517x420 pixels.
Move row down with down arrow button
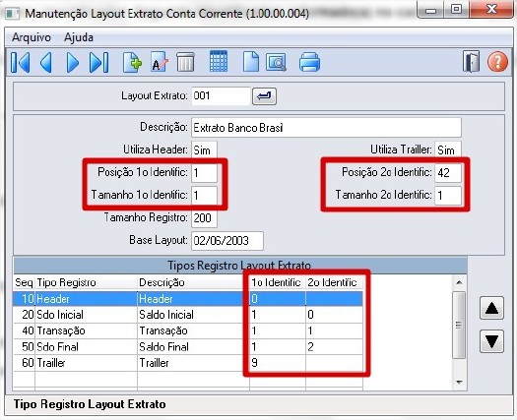491,341
